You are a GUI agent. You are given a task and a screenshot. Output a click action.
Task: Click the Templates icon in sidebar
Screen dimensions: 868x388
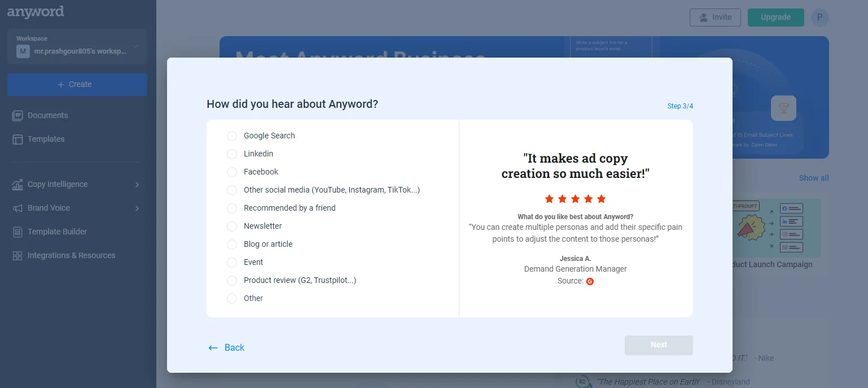coord(17,139)
